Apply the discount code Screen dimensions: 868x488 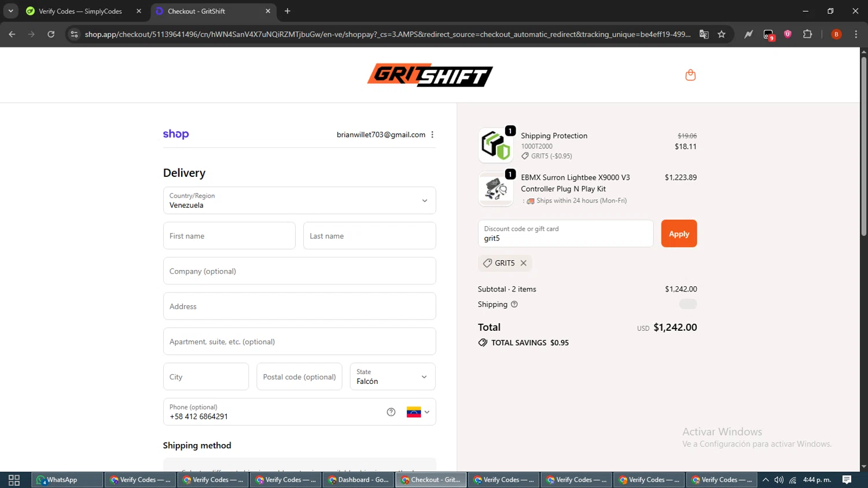pyautogui.click(x=679, y=234)
